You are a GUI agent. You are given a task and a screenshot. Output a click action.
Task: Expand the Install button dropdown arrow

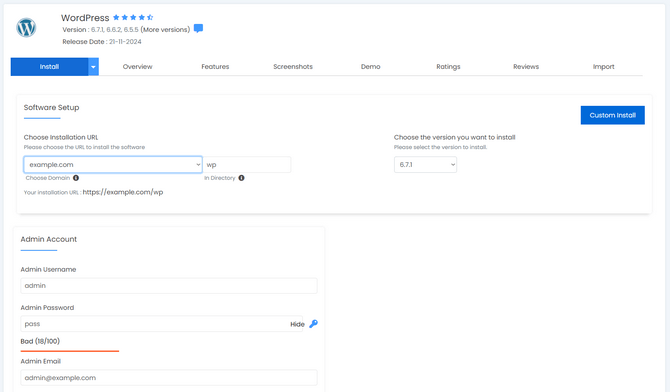click(x=93, y=67)
